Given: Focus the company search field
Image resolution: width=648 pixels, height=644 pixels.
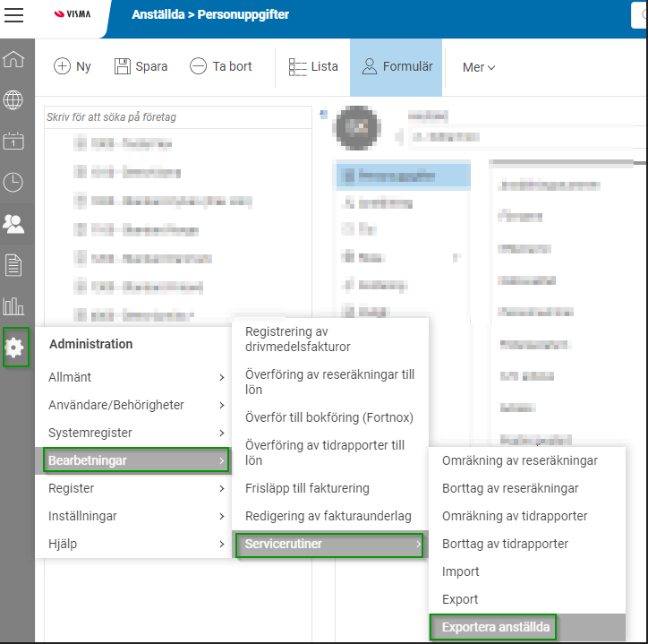Looking at the screenshot, I should (177, 117).
